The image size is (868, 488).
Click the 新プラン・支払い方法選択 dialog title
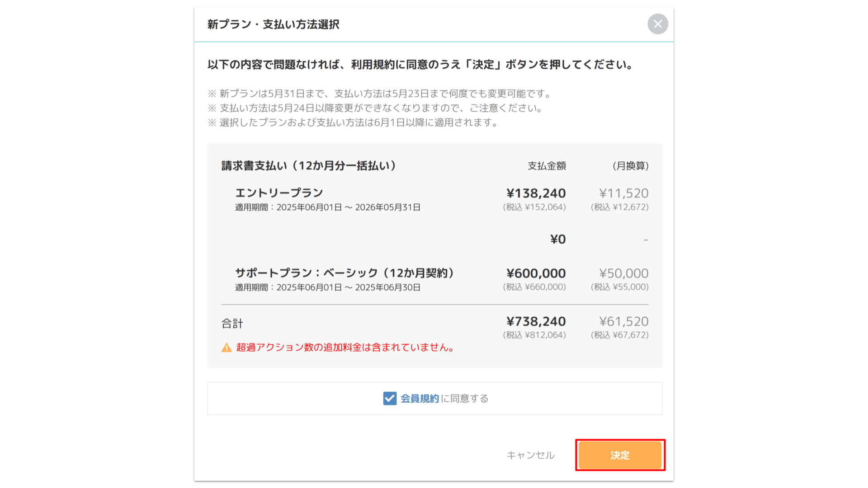click(x=273, y=24)
